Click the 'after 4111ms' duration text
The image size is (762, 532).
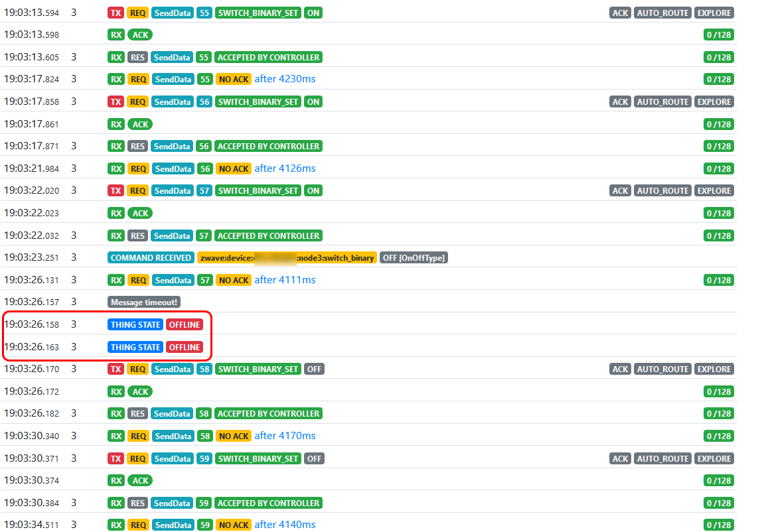pos(285,280)
